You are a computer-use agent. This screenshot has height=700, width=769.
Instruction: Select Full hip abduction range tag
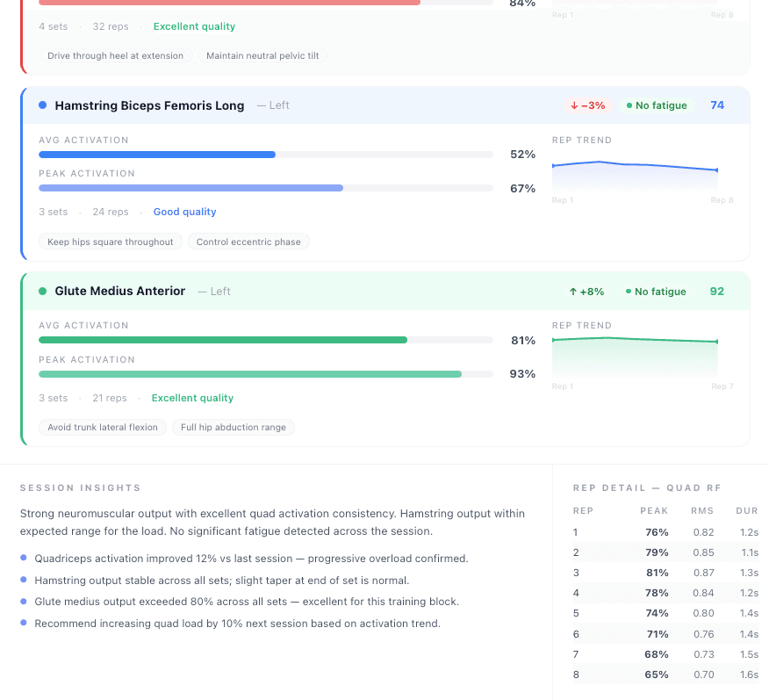[x=234, y=427]
